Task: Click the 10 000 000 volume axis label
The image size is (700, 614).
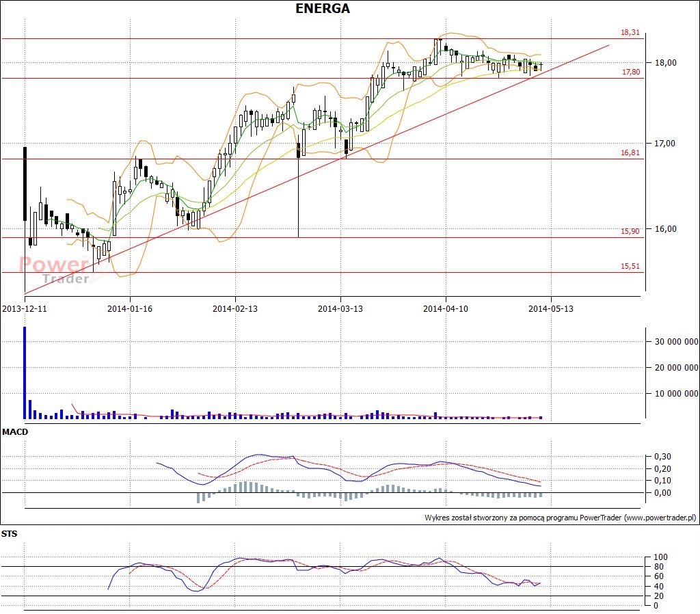Action: (x=676, y=393)
